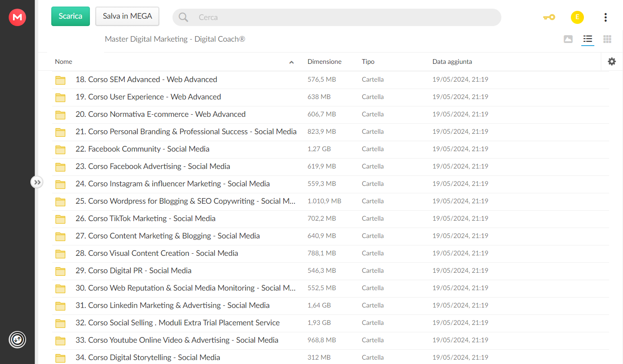Click size value 1,27 GB
The width and height of the screenshot is (623, 364).
[319, 149]
